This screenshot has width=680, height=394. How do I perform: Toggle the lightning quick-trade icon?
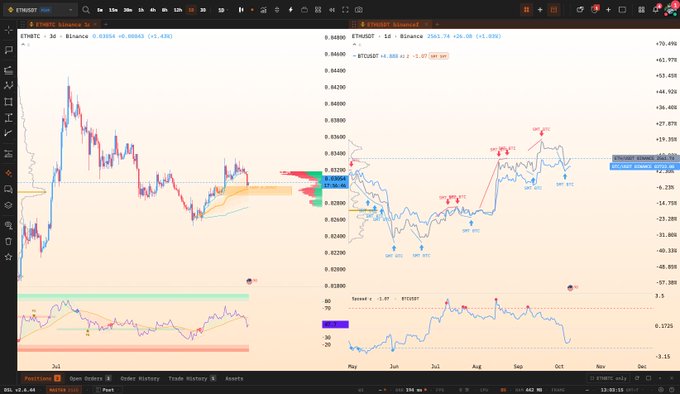291,10
